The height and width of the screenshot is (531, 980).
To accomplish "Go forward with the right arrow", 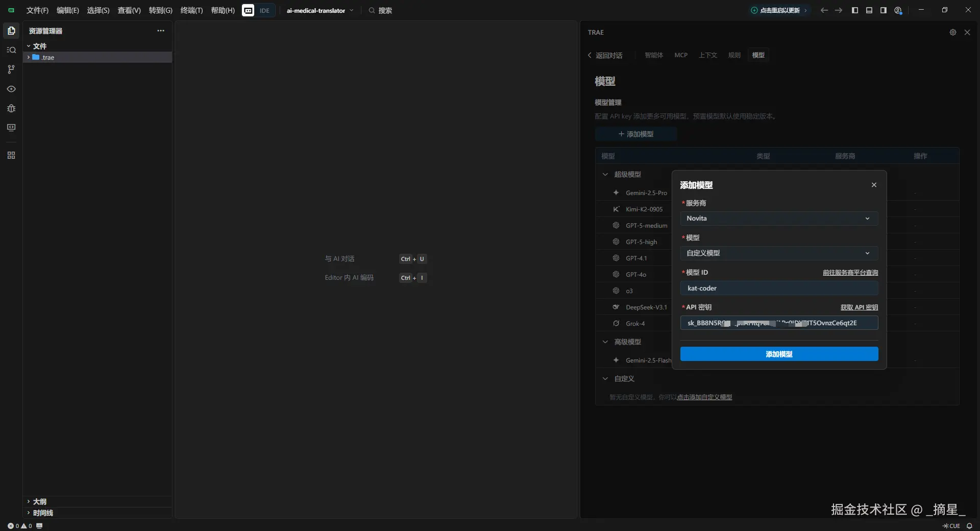I will 839,10.
